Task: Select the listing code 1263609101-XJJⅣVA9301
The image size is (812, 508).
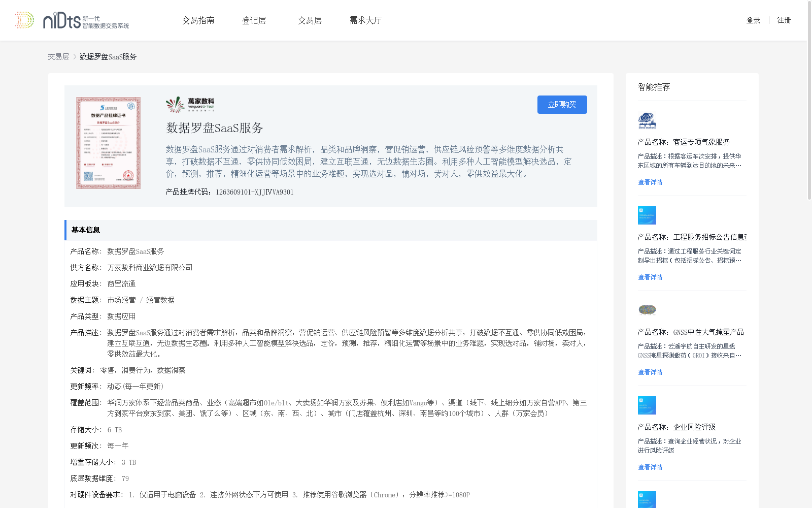Action: [255, 192]
